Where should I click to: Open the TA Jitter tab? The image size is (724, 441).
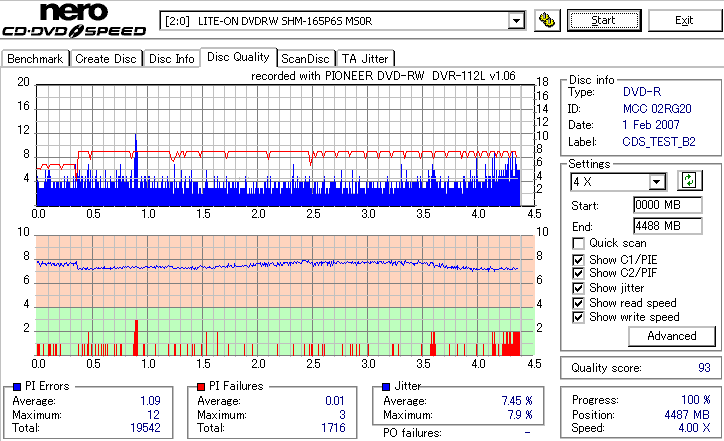point(365,59)
